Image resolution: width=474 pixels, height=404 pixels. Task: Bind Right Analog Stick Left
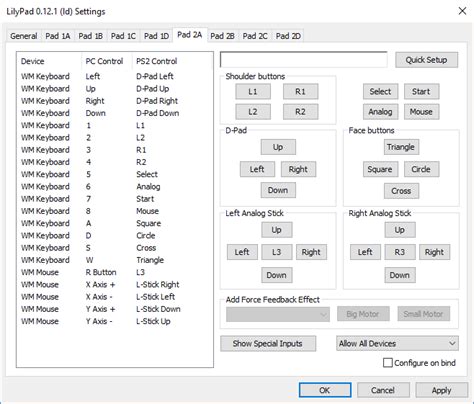tap(365, 252)
